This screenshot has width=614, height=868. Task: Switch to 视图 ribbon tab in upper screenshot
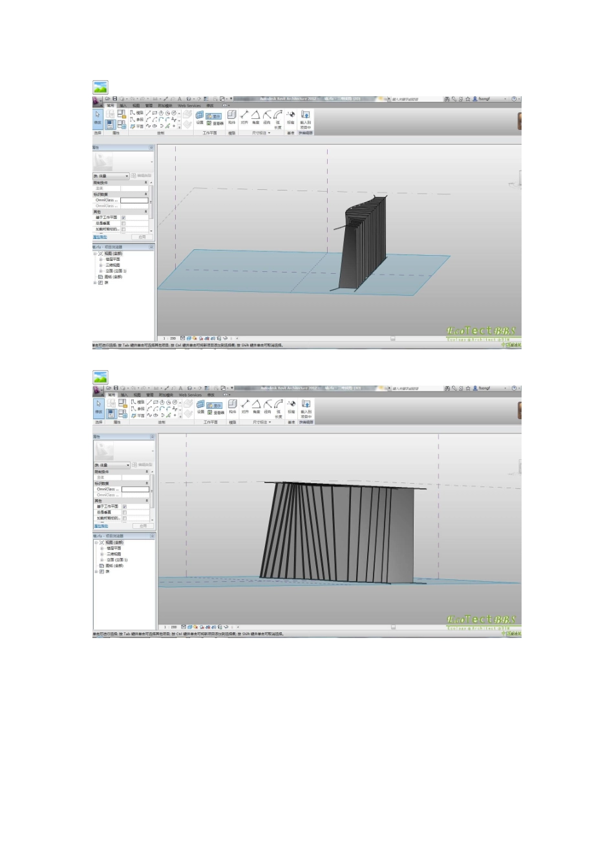pos(136,105)
